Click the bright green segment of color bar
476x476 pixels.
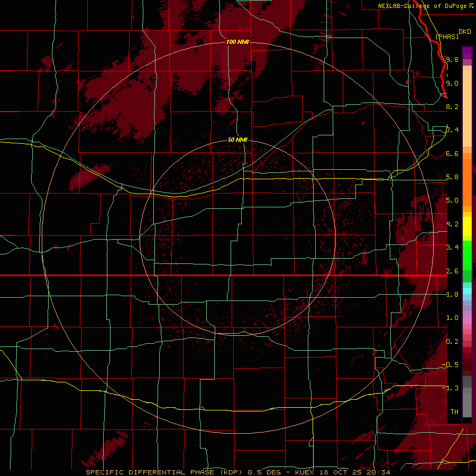[467, 255]
